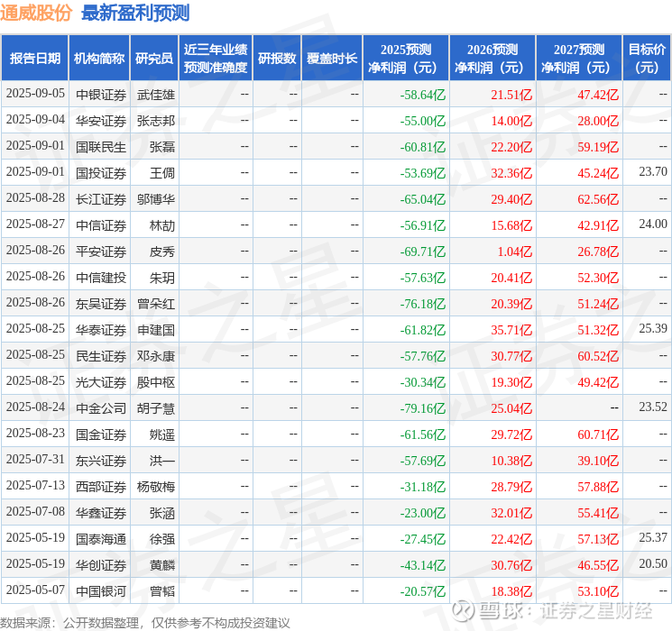Select the 报告日期 column header

(34, 59)
